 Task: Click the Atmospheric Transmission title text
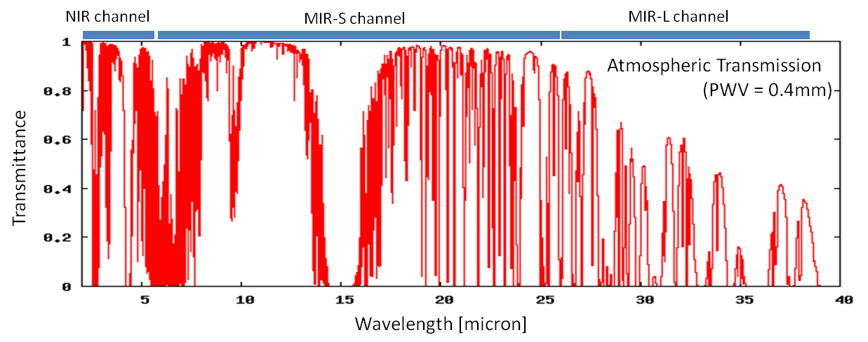click(714, 66)
